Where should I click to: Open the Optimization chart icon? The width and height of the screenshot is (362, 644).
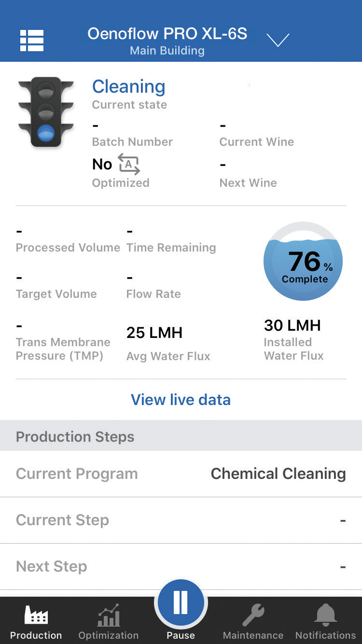click(x=109, y=616)
